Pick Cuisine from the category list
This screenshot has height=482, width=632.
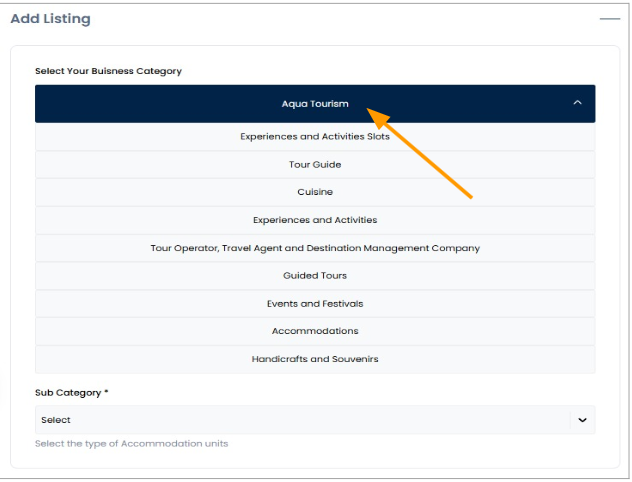(x=314, y=192)
